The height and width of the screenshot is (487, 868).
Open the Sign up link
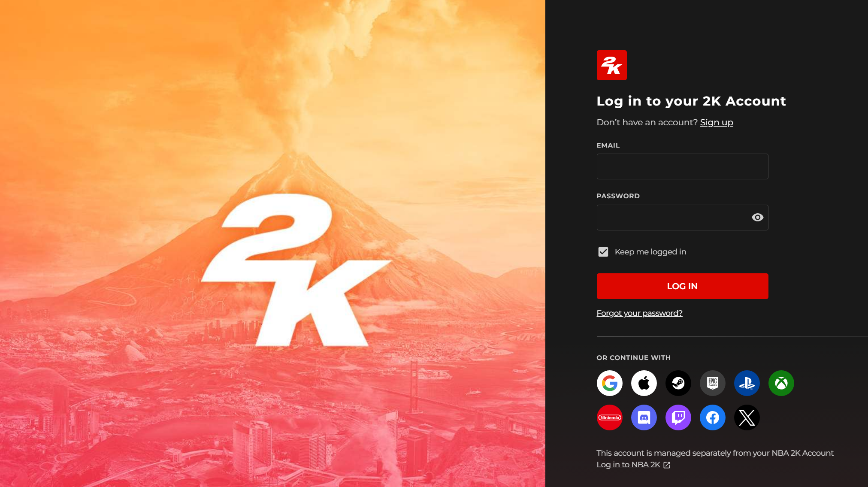[x=717, y=122]
